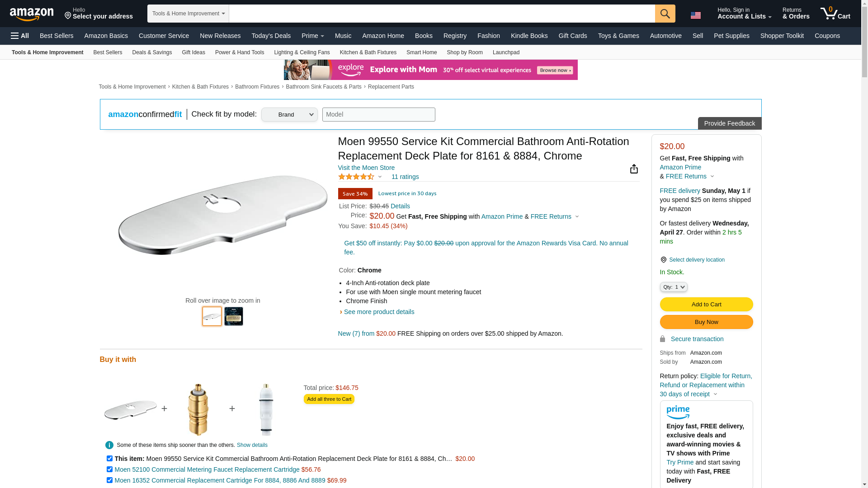Click the share icon for this product
Viewport: 868px width, 488px height.
634,169
